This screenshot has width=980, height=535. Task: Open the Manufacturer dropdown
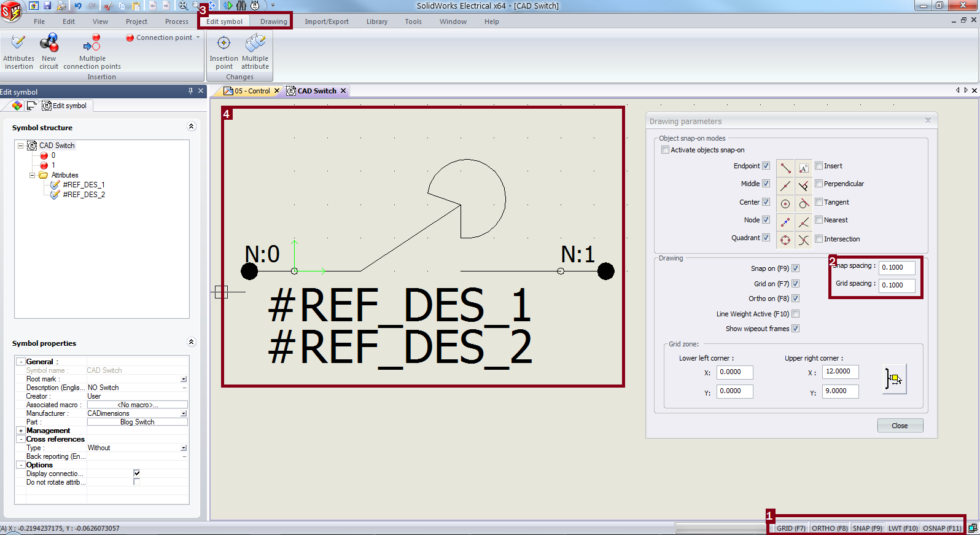(x=184, y=413)
